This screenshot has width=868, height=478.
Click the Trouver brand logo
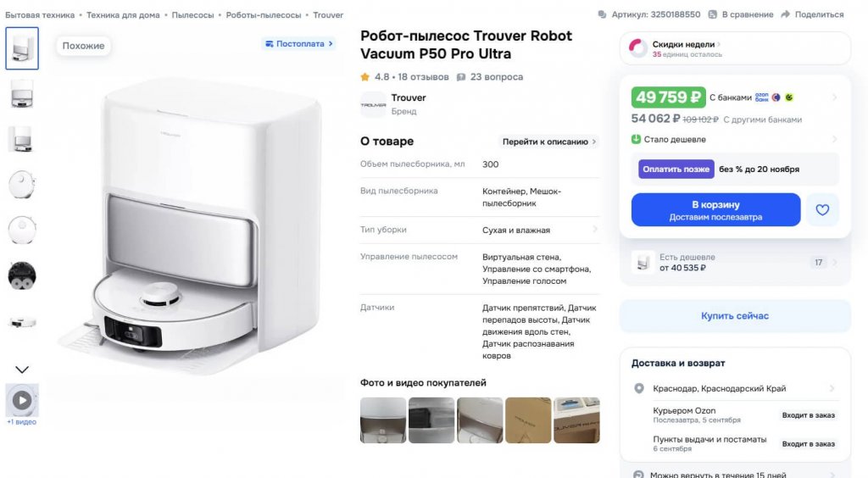[x=373, y=104]
